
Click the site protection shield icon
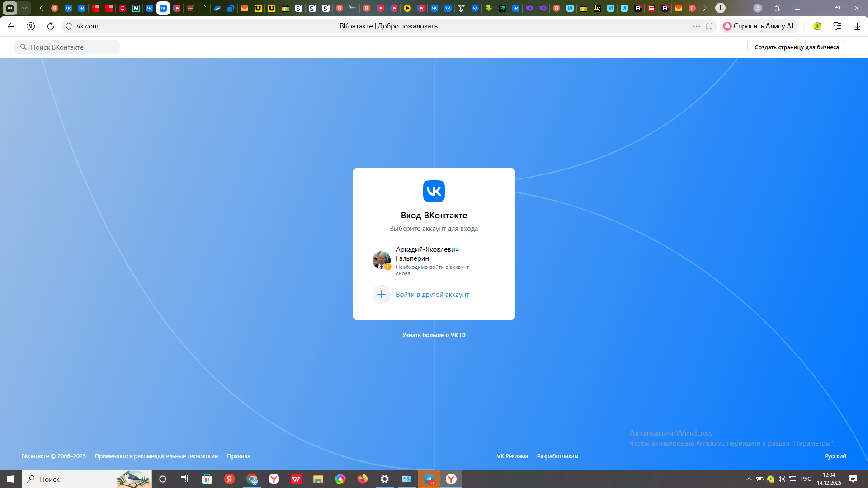[69, 26]
